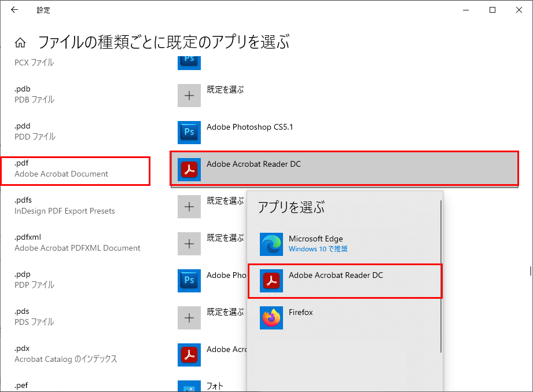Click the PDD ファイル description

point(35,137)
